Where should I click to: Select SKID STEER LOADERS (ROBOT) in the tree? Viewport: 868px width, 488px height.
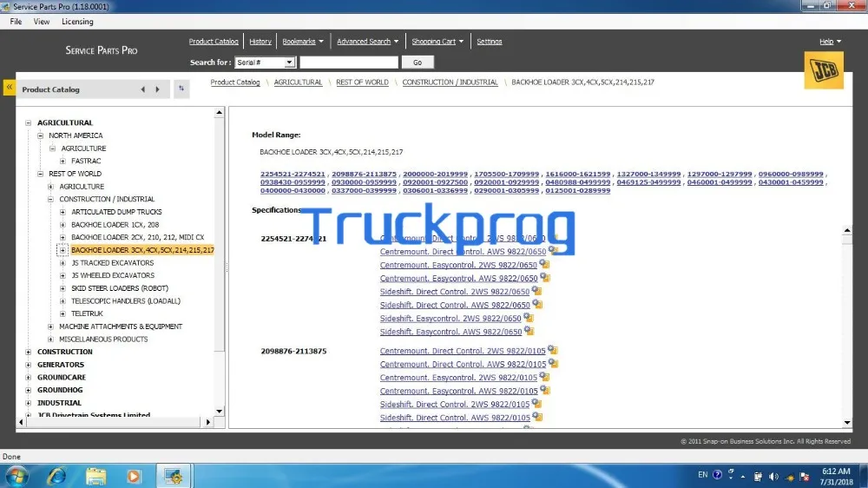120,288
